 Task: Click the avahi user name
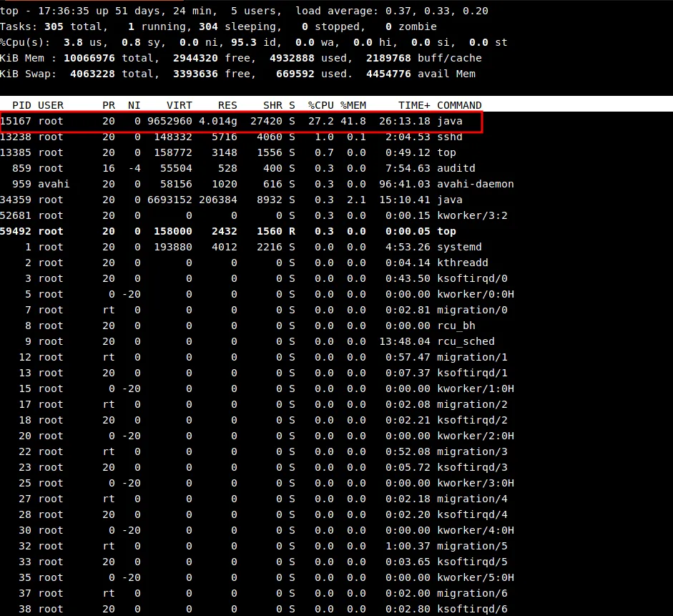pos(54,184)
